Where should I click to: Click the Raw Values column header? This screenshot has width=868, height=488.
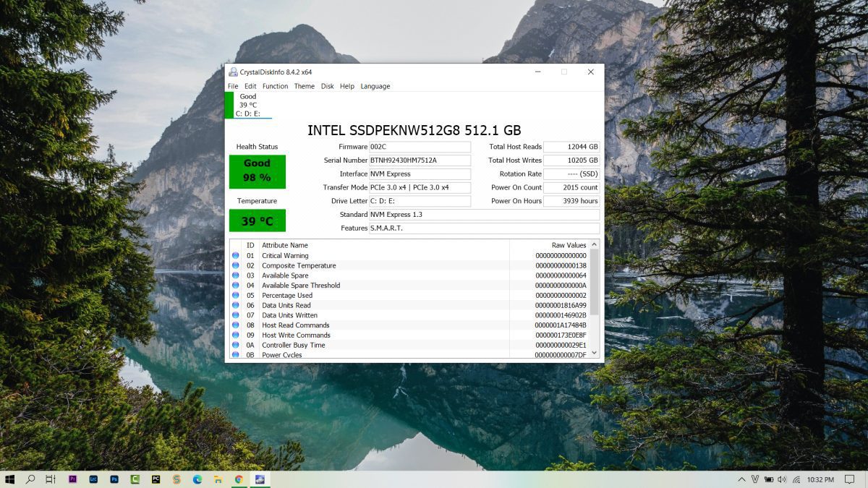coord(549,245)
